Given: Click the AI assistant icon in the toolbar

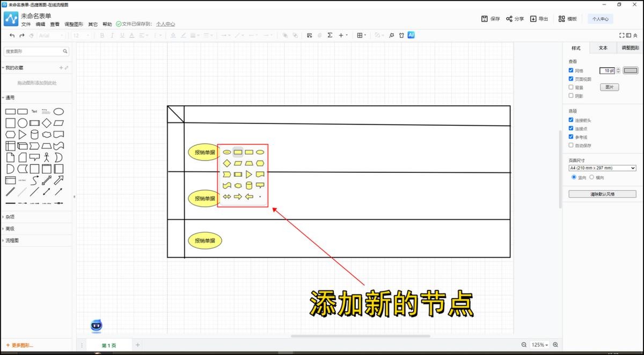Looking at the screenshot, I should (x=411, y=35).
